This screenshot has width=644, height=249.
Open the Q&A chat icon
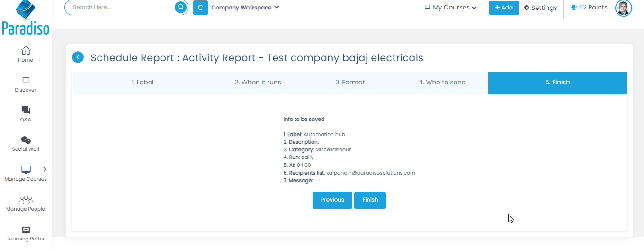pos(26,111)
